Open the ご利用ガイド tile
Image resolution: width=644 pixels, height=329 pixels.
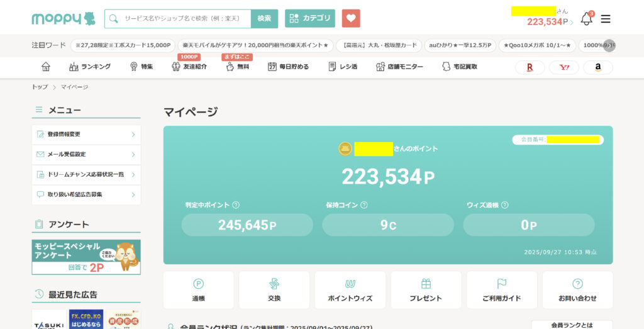pyautogui.click(x=502, y=290)
